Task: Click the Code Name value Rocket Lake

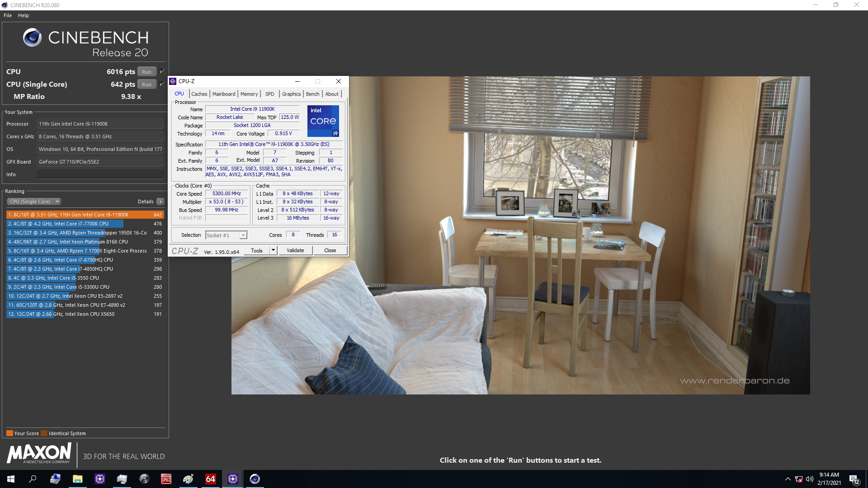Action: point(230,117)
